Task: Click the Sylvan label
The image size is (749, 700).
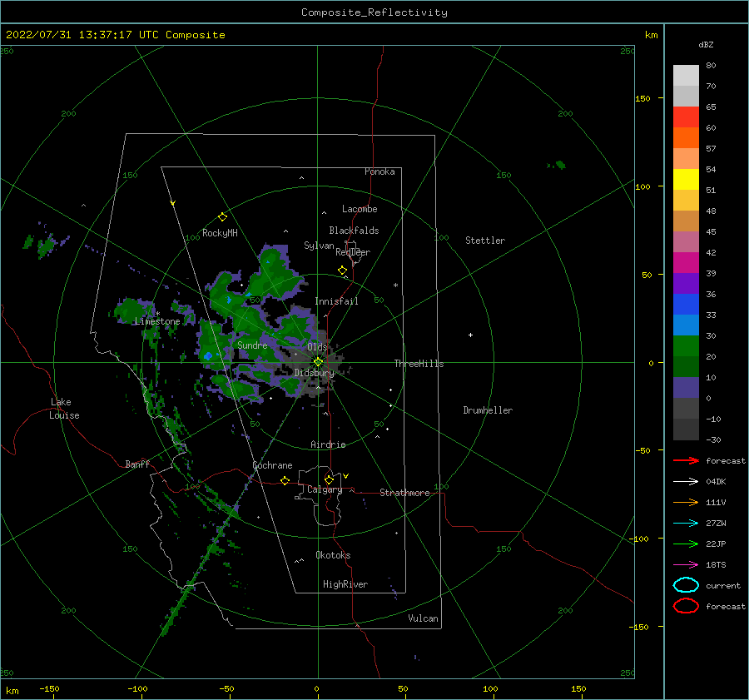Action: [319, 246]
